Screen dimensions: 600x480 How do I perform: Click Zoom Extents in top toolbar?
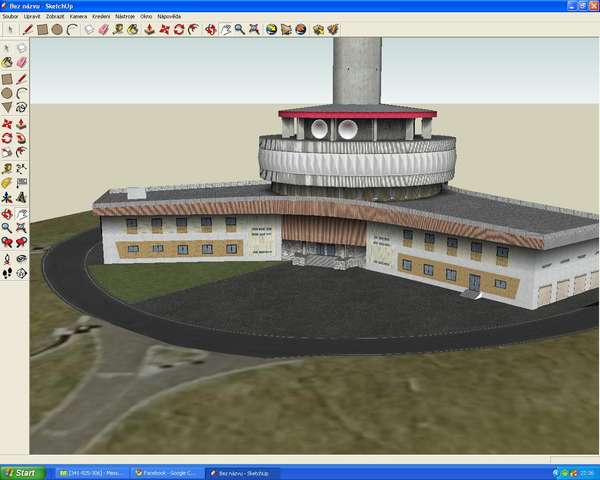[254, 29]
